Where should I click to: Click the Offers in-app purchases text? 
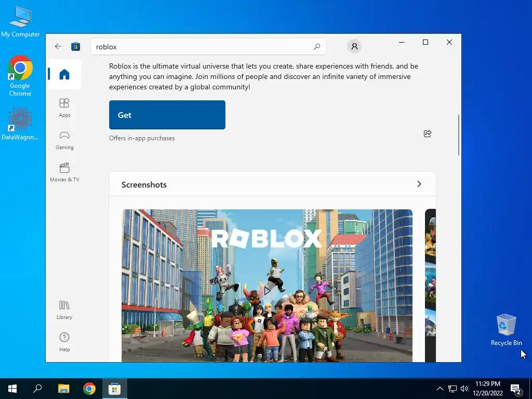tap(142, 138)
